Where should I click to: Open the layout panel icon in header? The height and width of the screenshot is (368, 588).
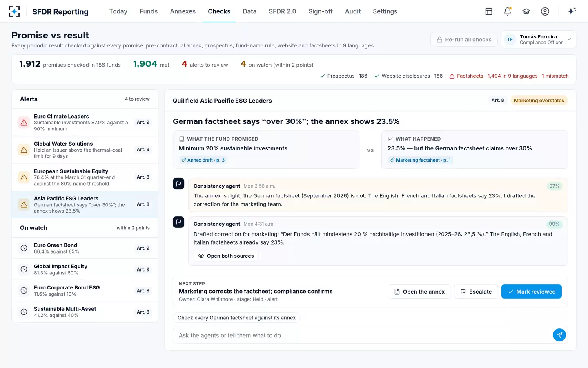click(x=489, y=11)
